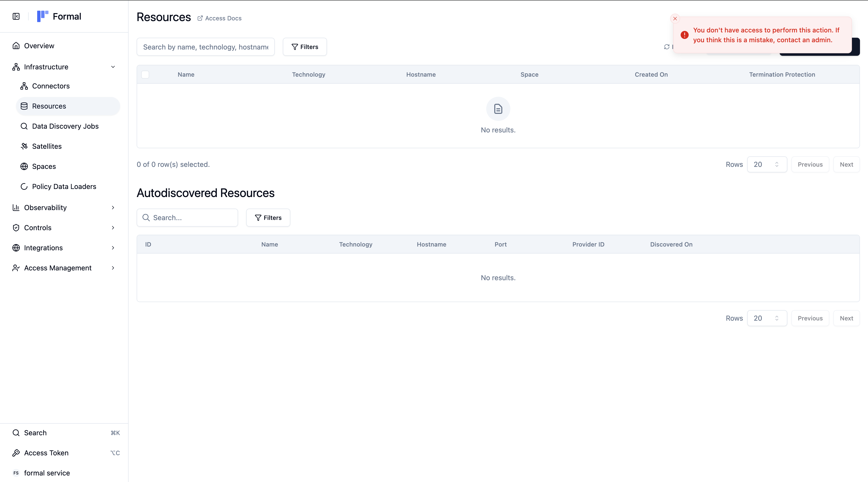Click the Access Token key icon
Viewport: 868px width, 482px height.
pyautogui.click(x=16, y=453)
